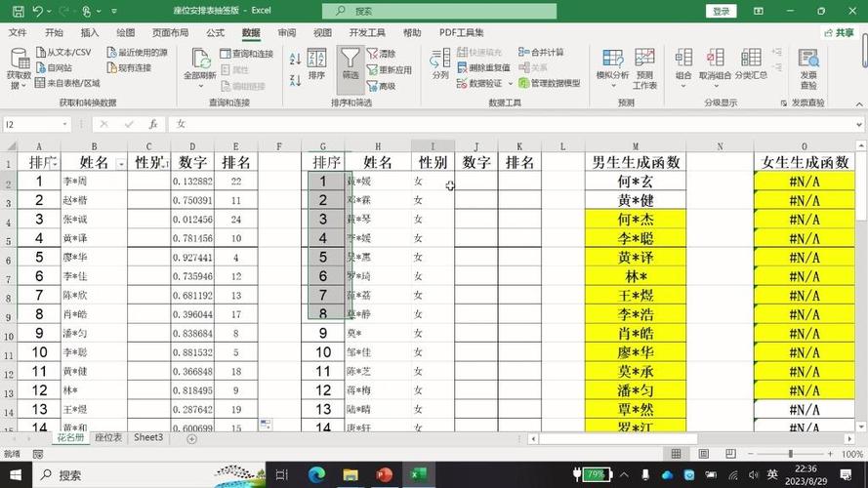Click the Undo arrow icon
The width and height of the screenshot is (868, 488).
pos(38,11)
